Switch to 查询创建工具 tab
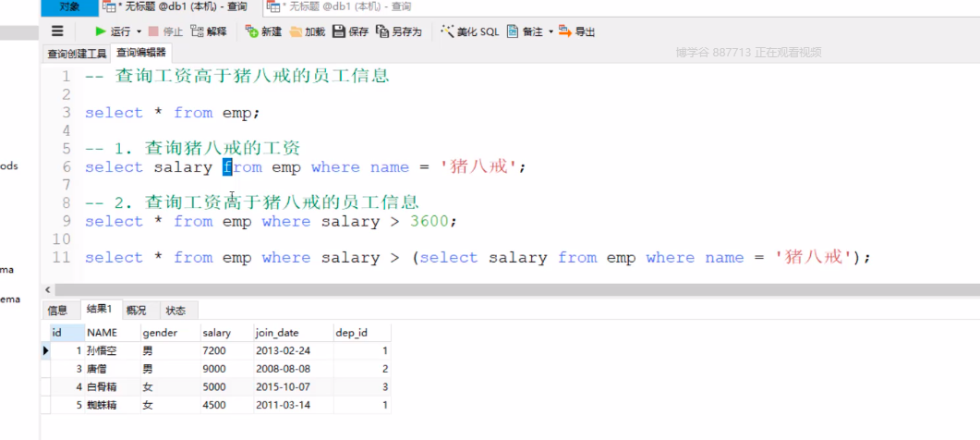 [77, 54]
